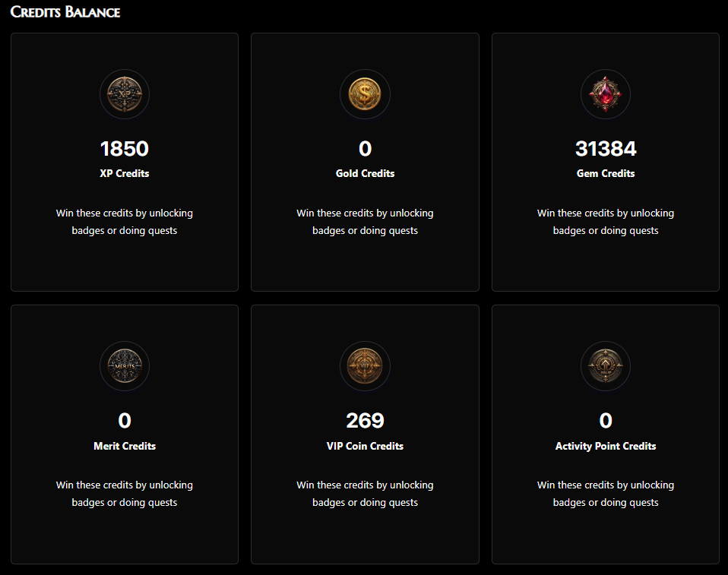Select the Gem Credits label
Screen dimensions: 728x575
click(606, 173)
